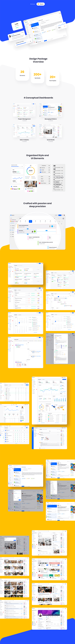Open the Sales Analytics dashboard thumbnail
This screenshot has width=75, height=644.
point(24,131)
